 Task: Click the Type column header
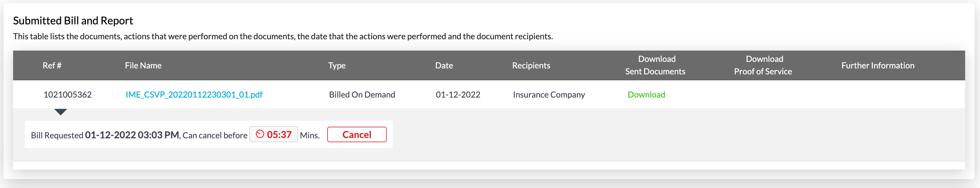[x=337, y=65]
